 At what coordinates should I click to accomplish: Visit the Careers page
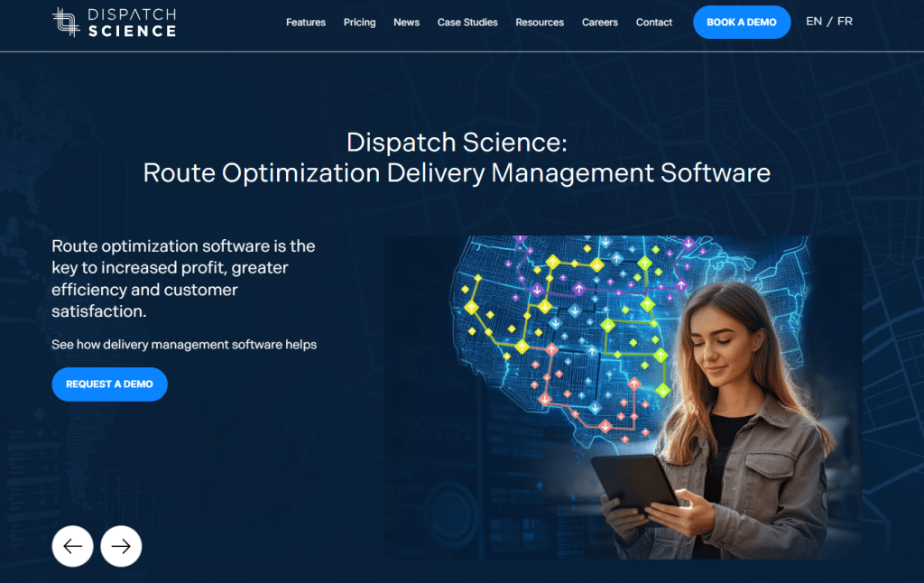coord(599,23)
